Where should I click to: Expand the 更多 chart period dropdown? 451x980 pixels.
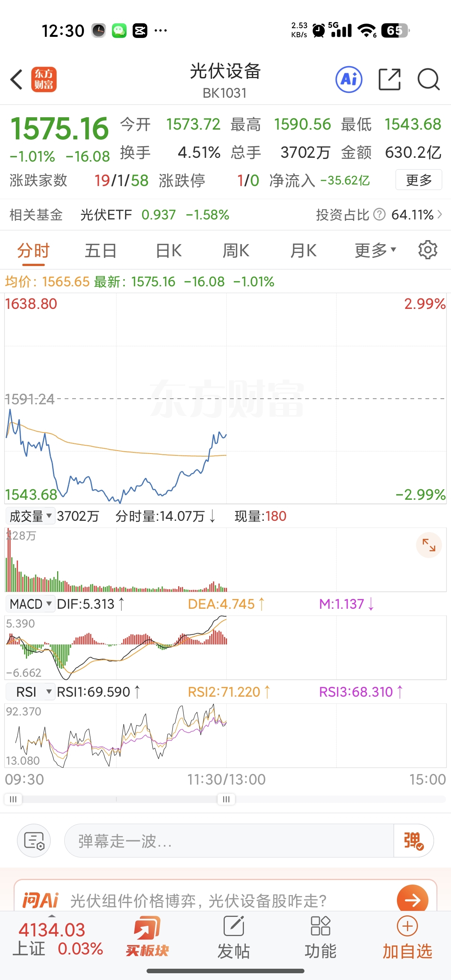coord(375,250)
